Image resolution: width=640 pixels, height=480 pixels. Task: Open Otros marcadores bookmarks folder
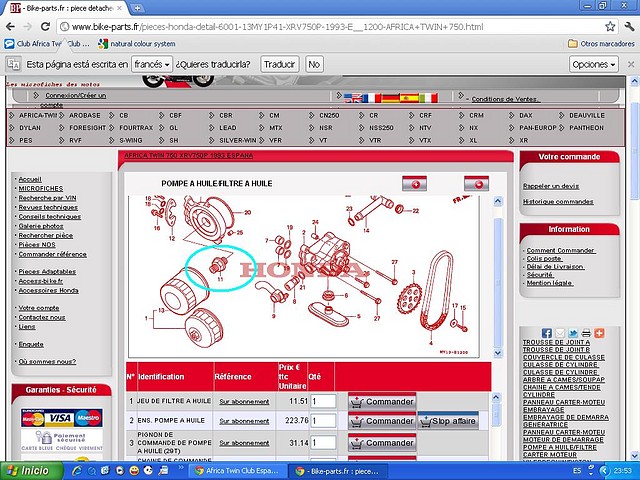pyautogui.click(x=602, y=44)
